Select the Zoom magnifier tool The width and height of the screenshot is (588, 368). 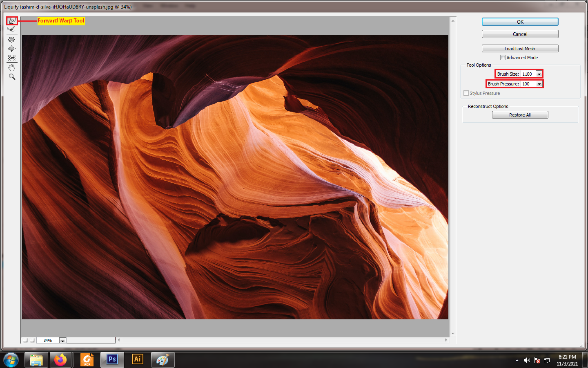coord(12,77)
